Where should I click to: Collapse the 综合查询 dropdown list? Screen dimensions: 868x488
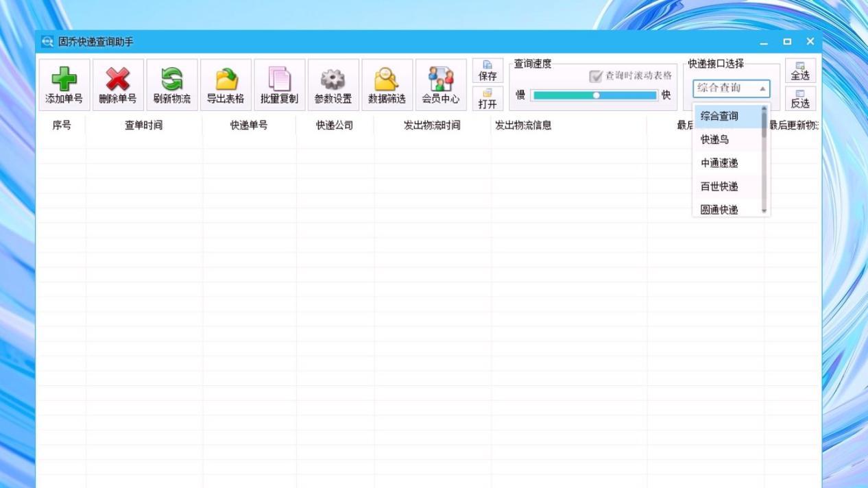click(x=763, y=88)
